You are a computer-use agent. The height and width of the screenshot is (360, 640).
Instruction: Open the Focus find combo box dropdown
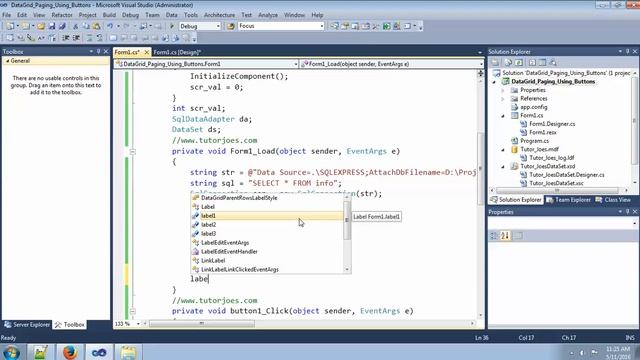pyautogui.click(x=322, y=26)
